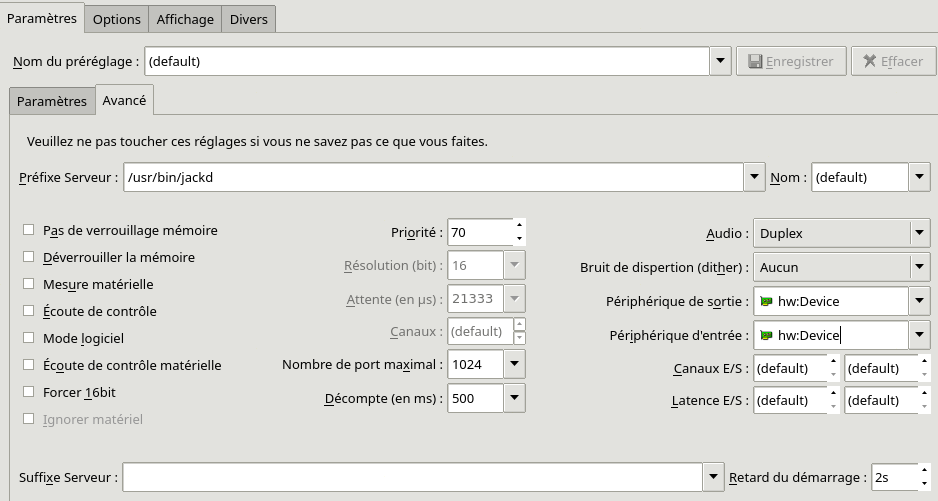Image resolution: width=938 pixels, height=501 pixels.
Task: Select the inner Paramètres sub-tab
Action: coord(52,101)
